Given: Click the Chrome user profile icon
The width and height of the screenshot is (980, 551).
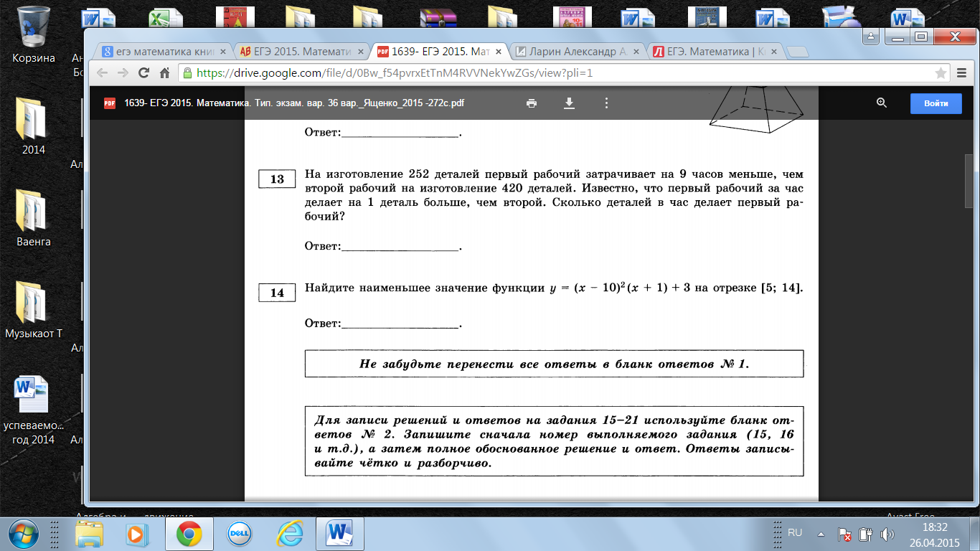Looking at the screenshot, I should pyautogui.click(x=871, y=37).
